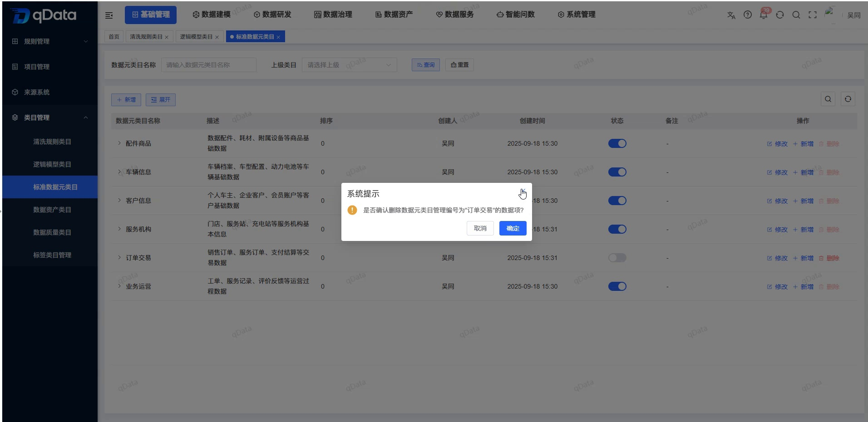The image size is (868, 422).
Task: Enable the status switch for 订单交易
Action: (x=617, y=258)
